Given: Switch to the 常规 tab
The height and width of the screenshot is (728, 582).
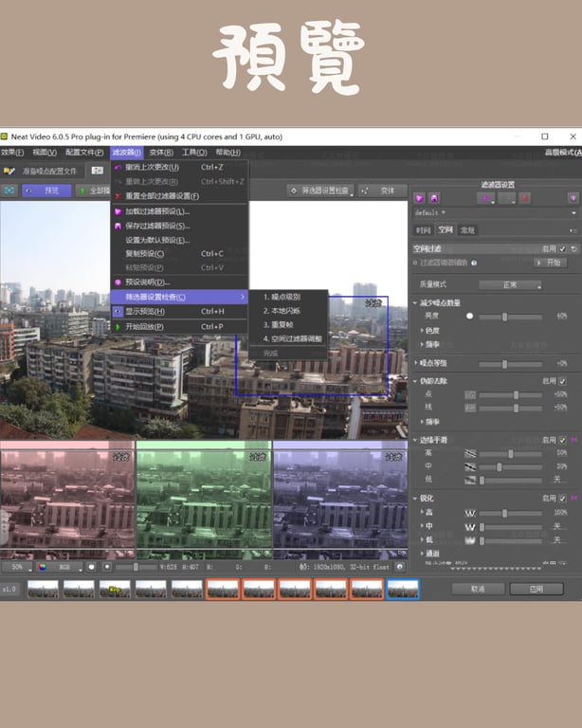Looking at the screenshot, I should [x=467, y=230].
